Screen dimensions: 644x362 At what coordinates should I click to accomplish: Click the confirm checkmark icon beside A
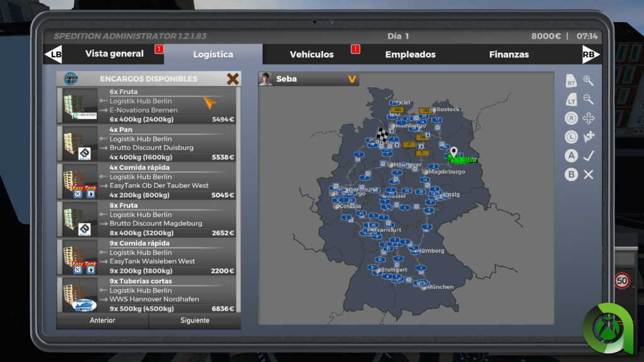point(588,156)
